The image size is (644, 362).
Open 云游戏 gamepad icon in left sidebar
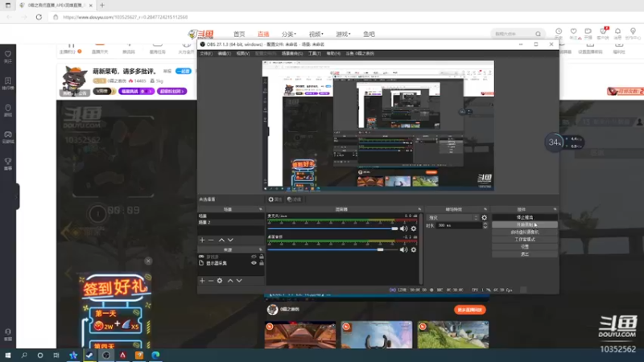(8, 137)
